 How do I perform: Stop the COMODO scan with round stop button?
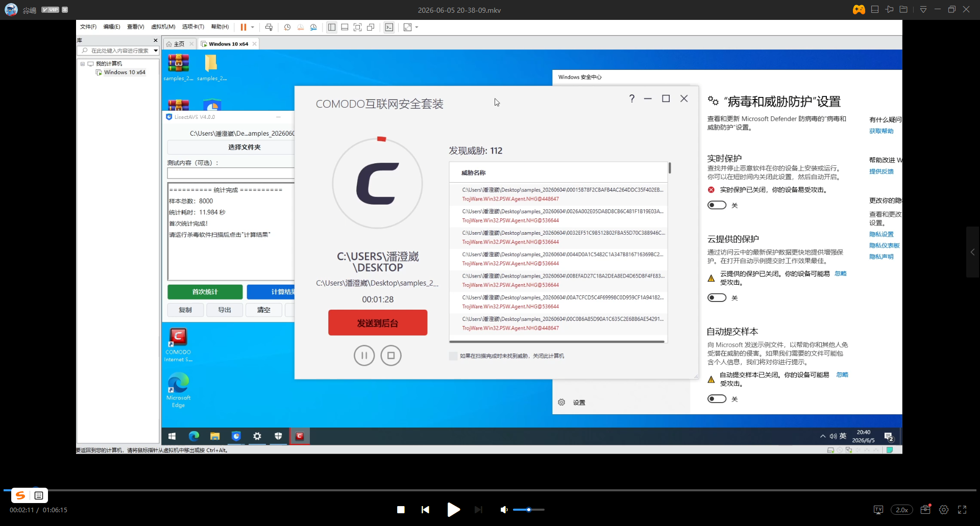(x=391, y=356)
